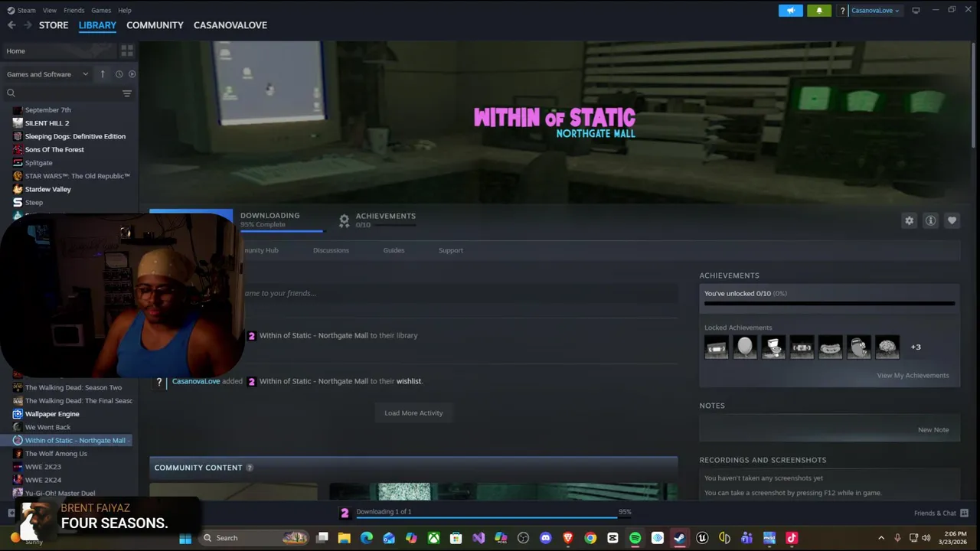Open the green notifications bell

(x=818, y=11)
